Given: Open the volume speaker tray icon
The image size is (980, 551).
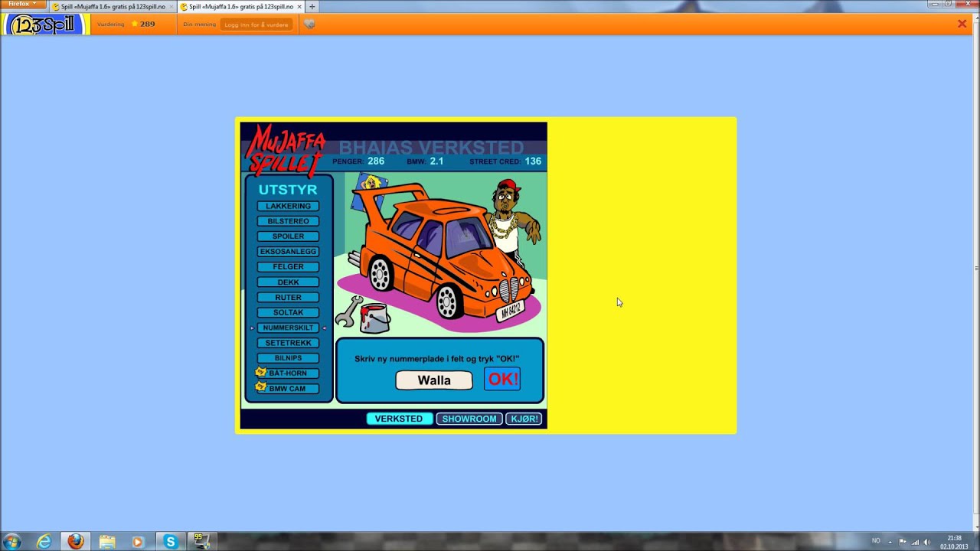Looking at the screenshot, I should point(927,542).
